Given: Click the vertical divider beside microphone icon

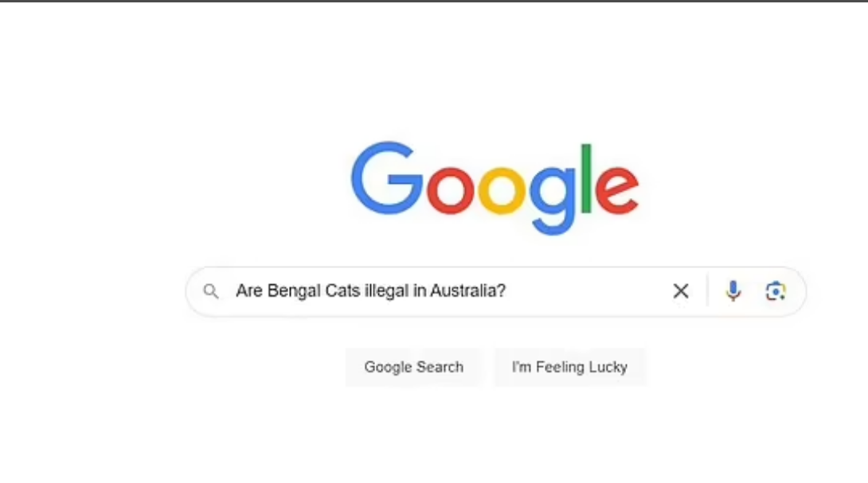Looking at the screenshot, I should [x=707, y=290].
